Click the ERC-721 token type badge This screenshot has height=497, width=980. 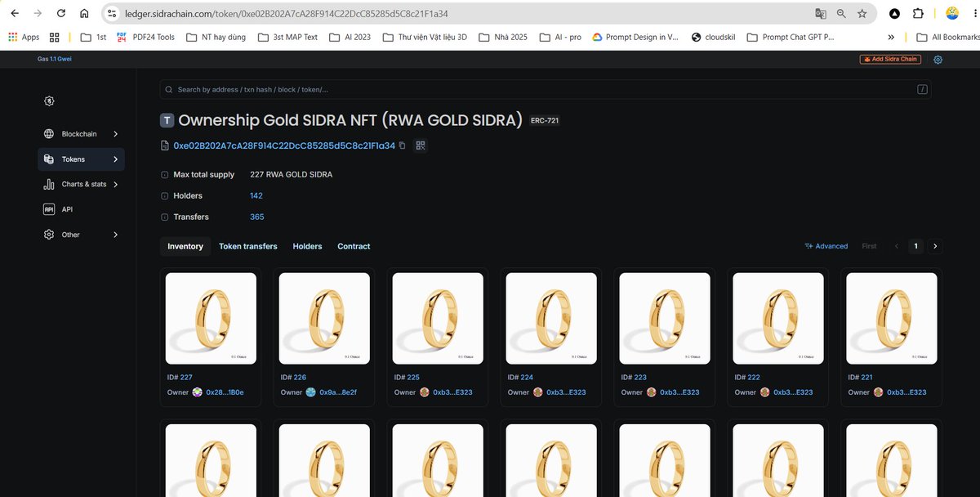545,121
